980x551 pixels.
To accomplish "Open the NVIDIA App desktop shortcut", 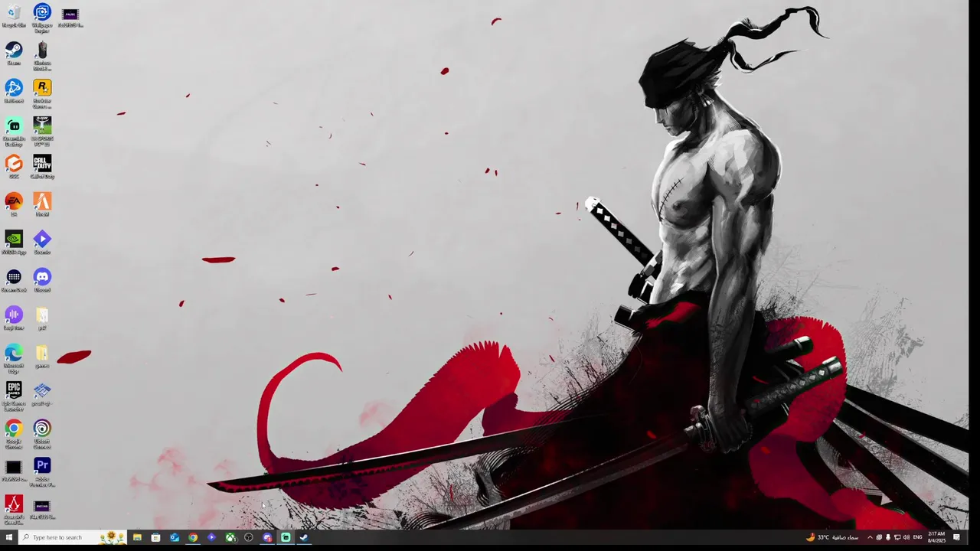I will 14,242.
